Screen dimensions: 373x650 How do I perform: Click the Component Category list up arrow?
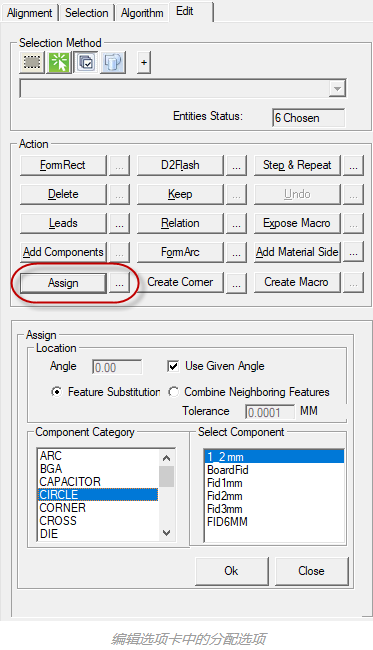point(167,458)
